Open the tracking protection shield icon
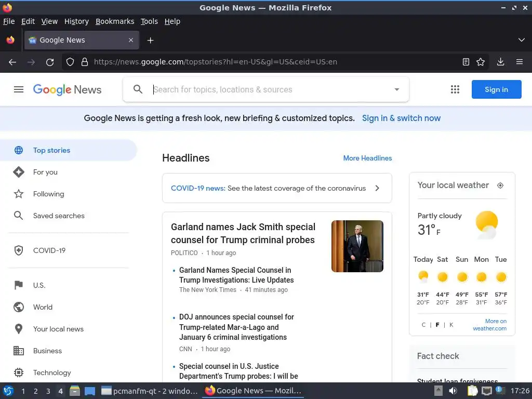 (70, 62)
